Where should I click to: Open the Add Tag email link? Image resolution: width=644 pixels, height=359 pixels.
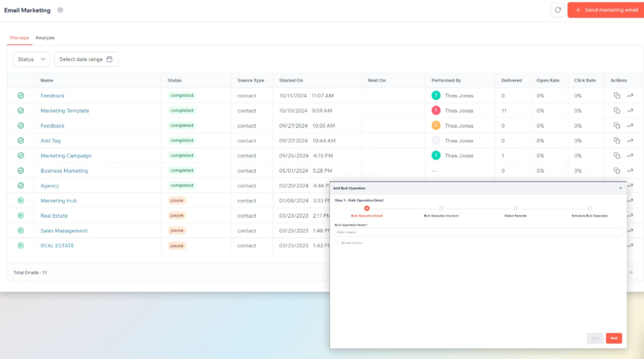coord(50,141)
